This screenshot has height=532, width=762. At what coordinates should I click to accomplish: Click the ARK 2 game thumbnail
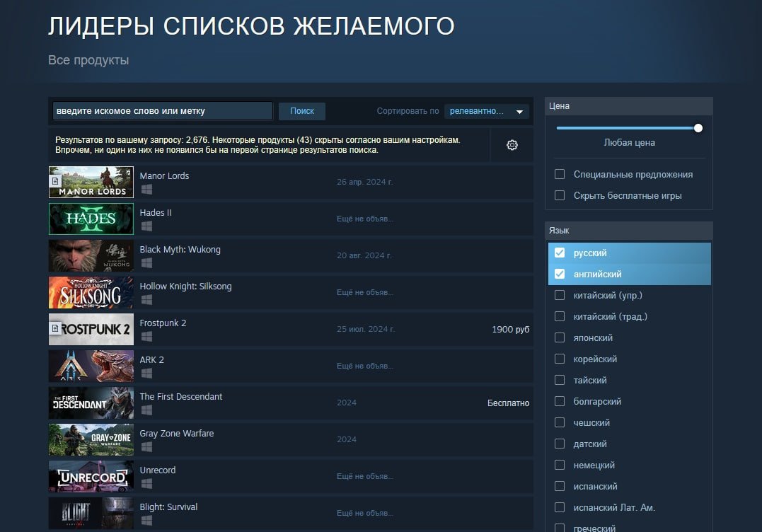tap(91, 366)
